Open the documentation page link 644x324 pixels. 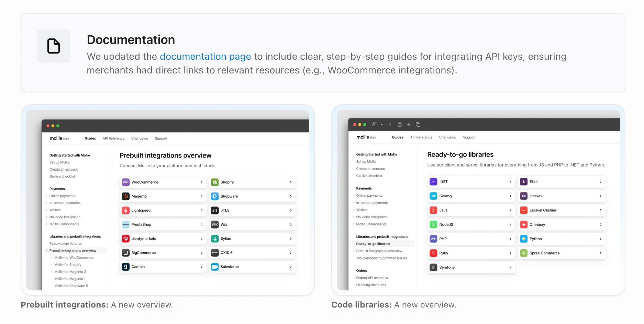[x=205, y=56]
